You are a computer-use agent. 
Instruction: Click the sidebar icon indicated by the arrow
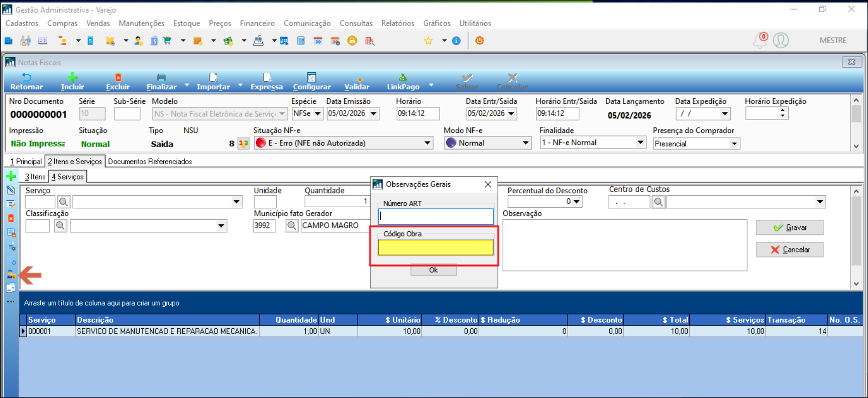pyautogui.click(x=11, y=275)
